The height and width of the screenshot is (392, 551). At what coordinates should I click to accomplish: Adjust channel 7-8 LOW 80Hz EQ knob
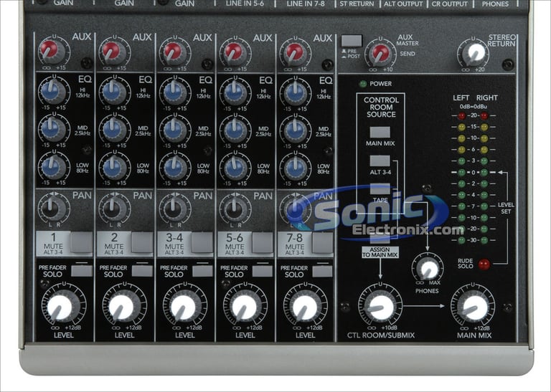[x=294, y=168]
